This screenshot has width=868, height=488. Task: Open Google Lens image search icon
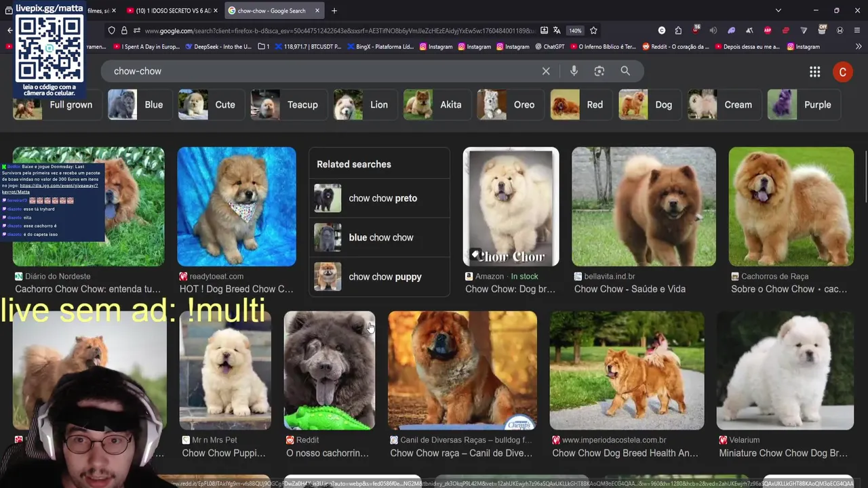point(599,71)
